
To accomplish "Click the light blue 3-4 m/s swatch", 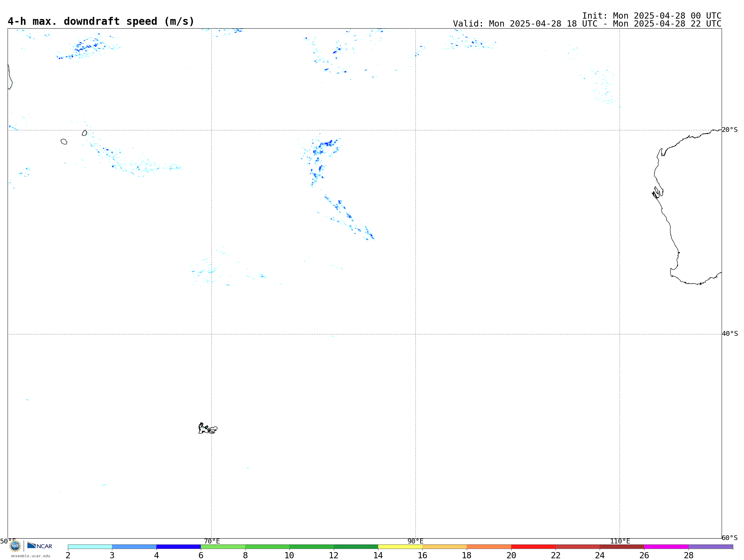I will tap(134, 547).
